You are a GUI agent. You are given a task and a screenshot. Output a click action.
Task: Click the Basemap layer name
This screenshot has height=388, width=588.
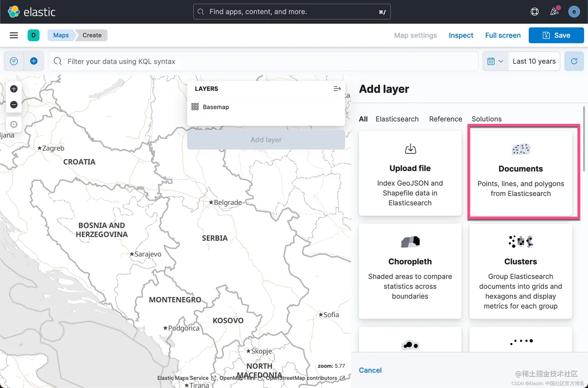216,107
